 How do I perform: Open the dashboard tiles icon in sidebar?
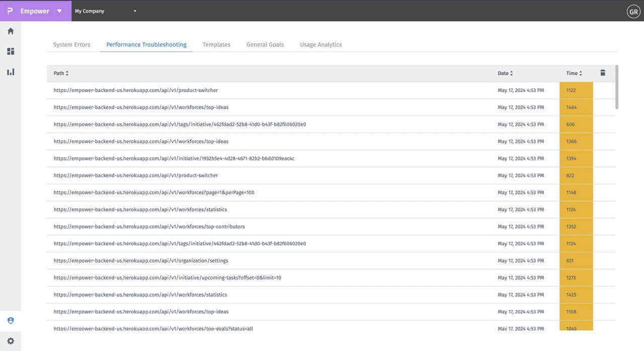coord(11,51)
